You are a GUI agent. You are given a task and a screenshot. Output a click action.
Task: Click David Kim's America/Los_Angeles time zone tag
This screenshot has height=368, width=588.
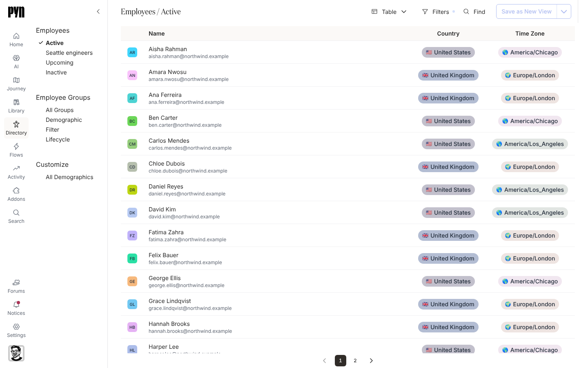(x=530, y=213)
